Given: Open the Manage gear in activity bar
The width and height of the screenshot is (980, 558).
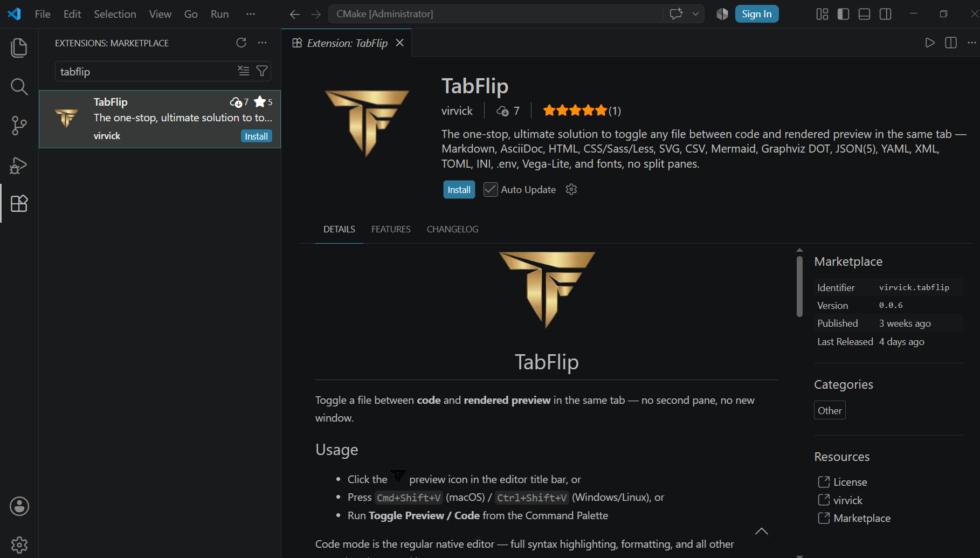Looking at the screenshot, I should coord(19,545).
